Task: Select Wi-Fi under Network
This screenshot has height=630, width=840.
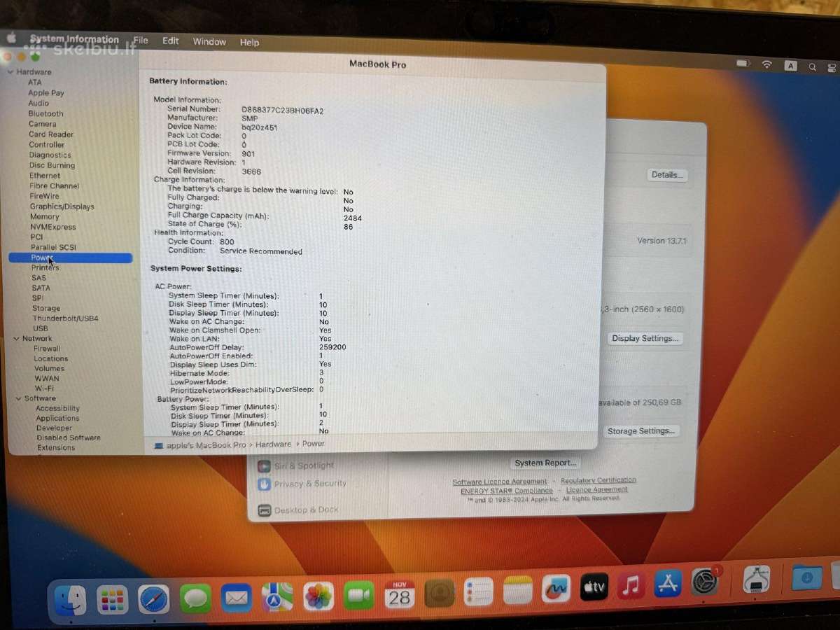Action: pos(44,388)
